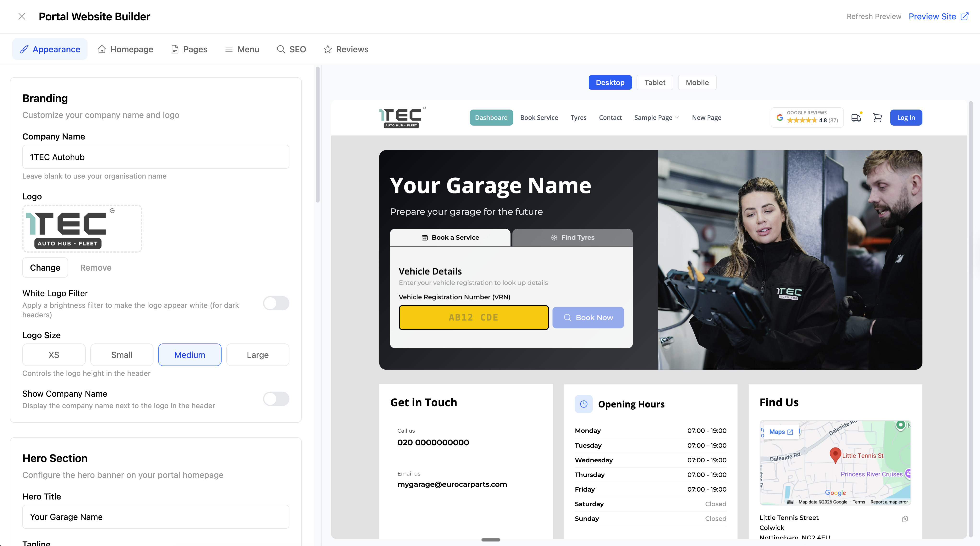Select the Appearance tab with brush icon

click(49, 49)
